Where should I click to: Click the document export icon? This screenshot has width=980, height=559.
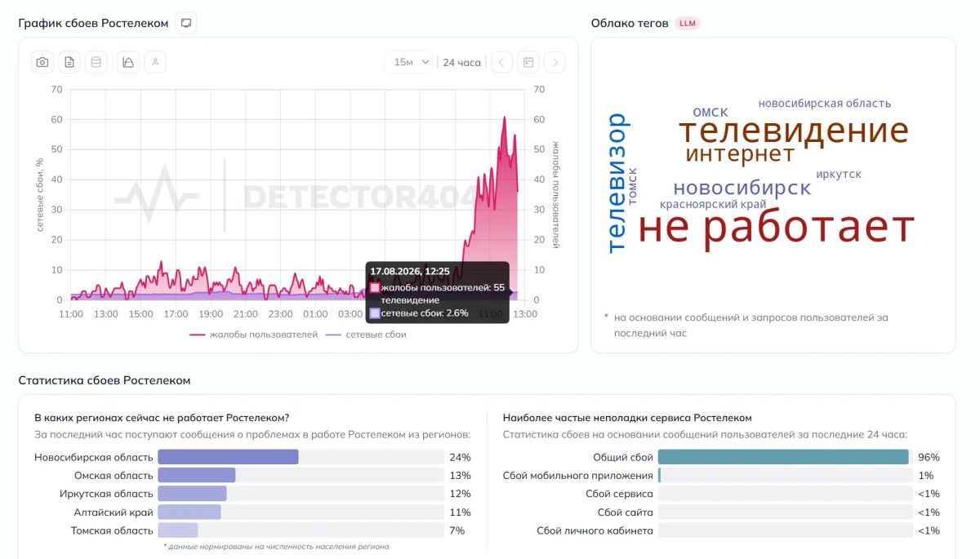click(69, 62)
